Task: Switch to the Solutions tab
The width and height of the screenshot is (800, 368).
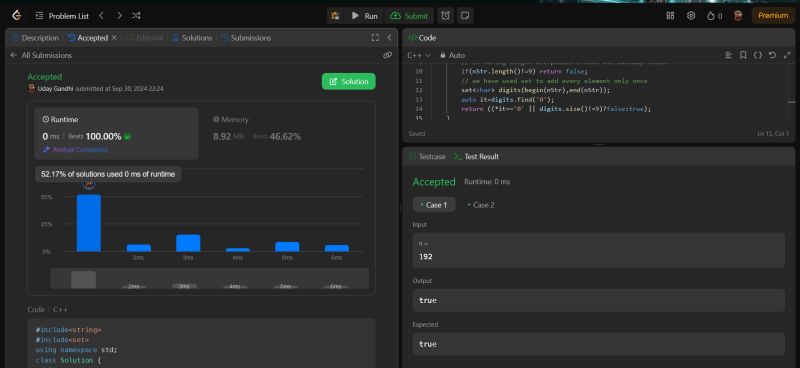Action: tap(192, 38)
